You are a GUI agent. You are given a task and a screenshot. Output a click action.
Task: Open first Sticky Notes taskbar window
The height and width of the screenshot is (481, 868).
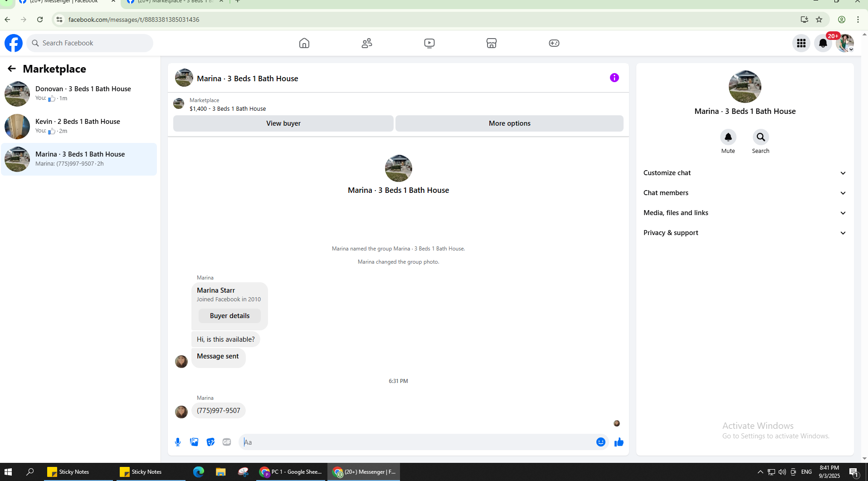click(x=77, y=472)
